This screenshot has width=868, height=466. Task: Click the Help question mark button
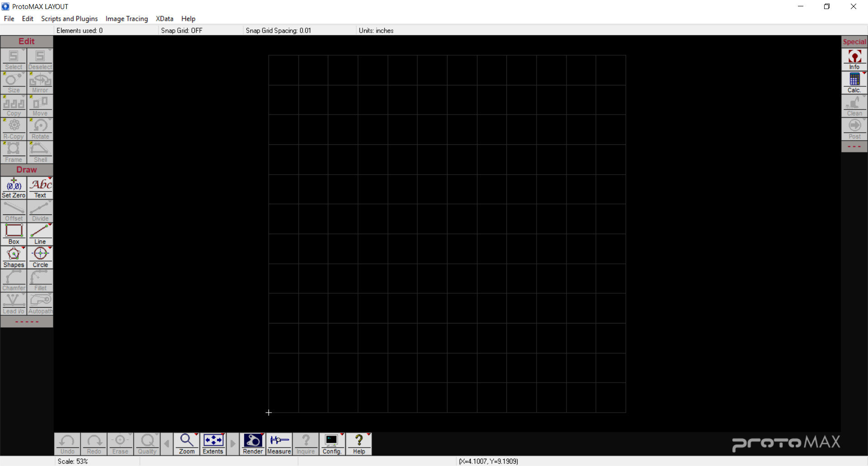click(359, 444)
